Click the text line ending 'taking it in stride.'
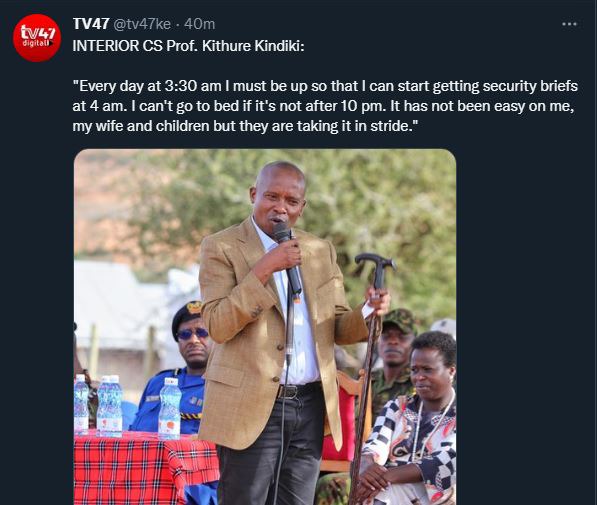This screenshot has height=505, width=597. click(x=245, y=126)
